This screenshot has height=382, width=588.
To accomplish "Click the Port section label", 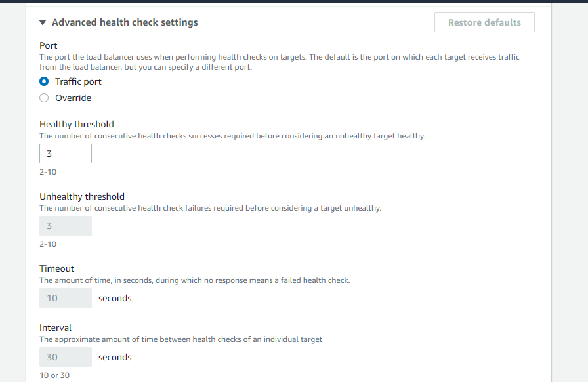I will [49, 45].
